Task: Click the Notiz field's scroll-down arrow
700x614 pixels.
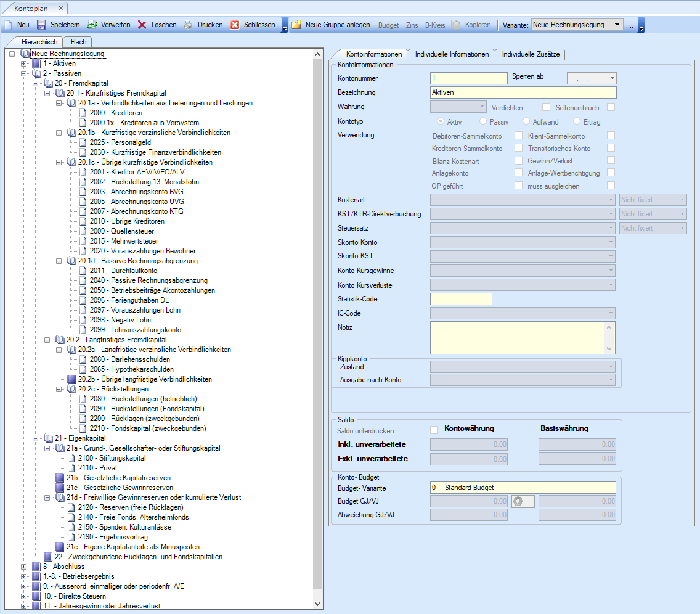Action: [609, 349]
